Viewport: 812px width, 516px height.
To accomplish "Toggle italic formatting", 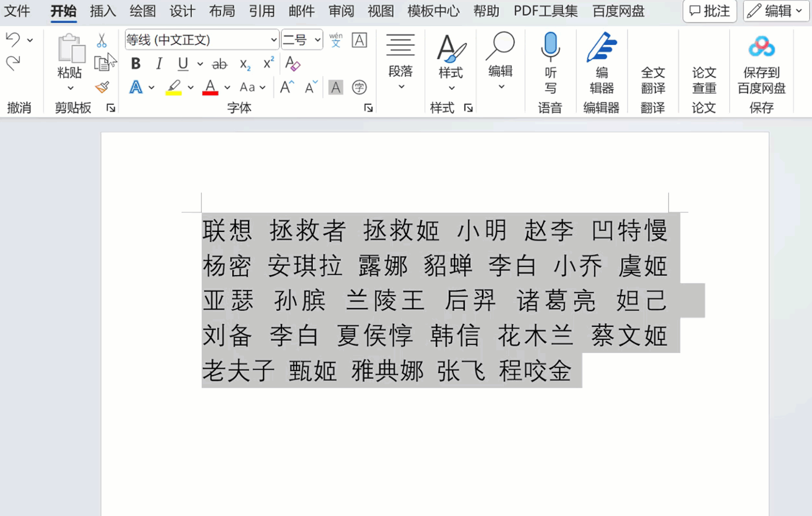I will [158, 64].
